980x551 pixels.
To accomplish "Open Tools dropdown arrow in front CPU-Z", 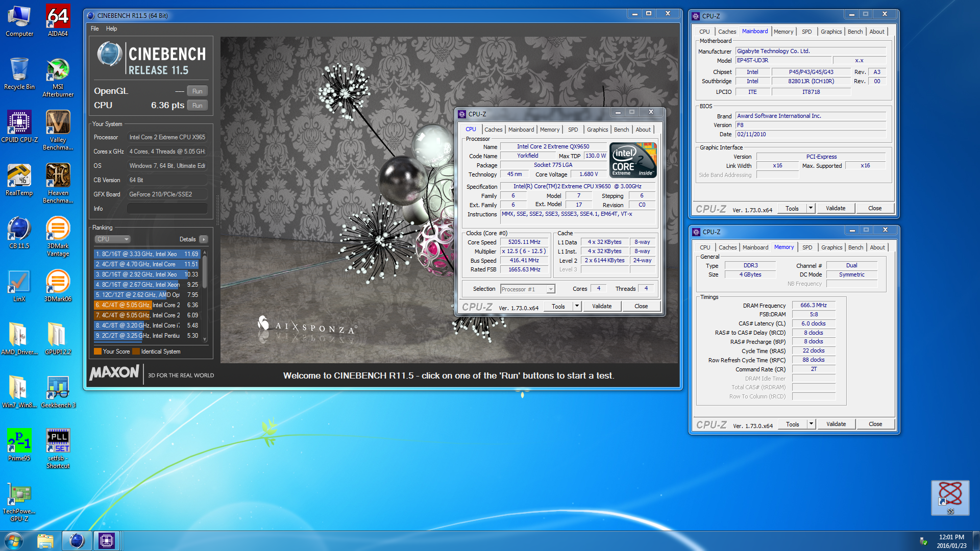I will (x=577, y=306).
